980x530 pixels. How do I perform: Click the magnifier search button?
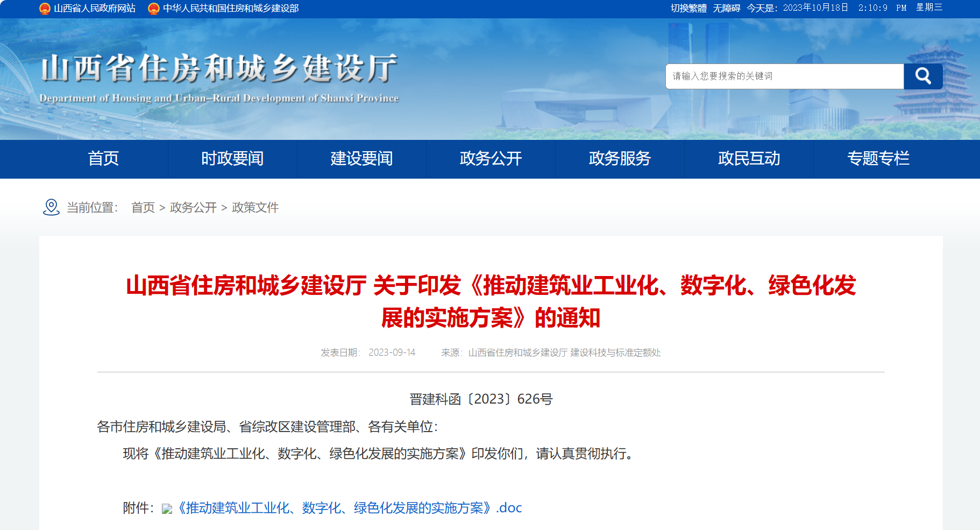922,76
